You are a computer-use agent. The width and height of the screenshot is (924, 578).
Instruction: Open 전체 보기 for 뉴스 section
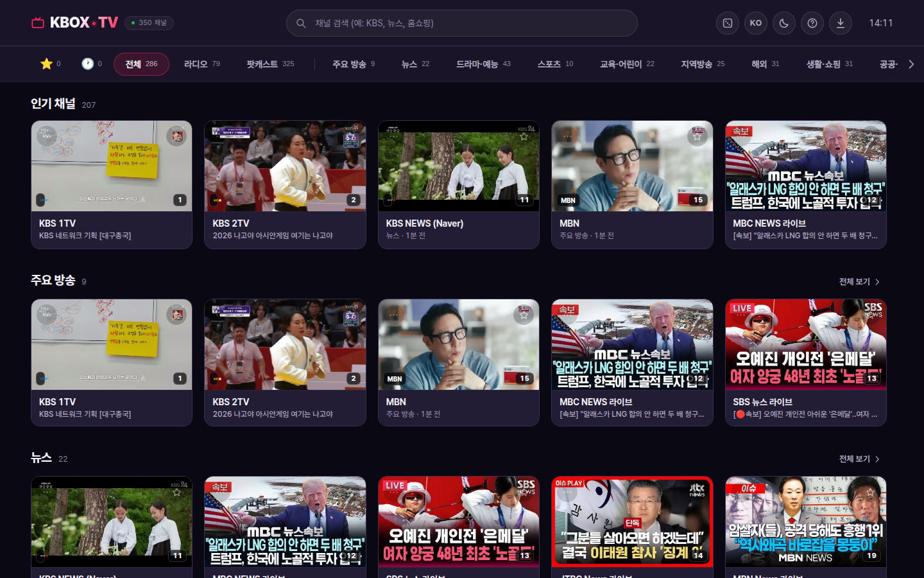coord(859,459)
